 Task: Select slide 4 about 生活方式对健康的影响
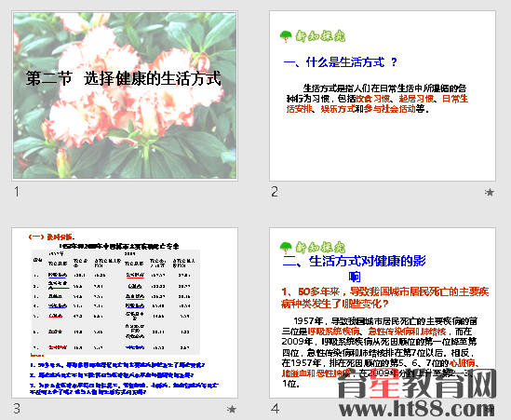click(x=383, y=312)
